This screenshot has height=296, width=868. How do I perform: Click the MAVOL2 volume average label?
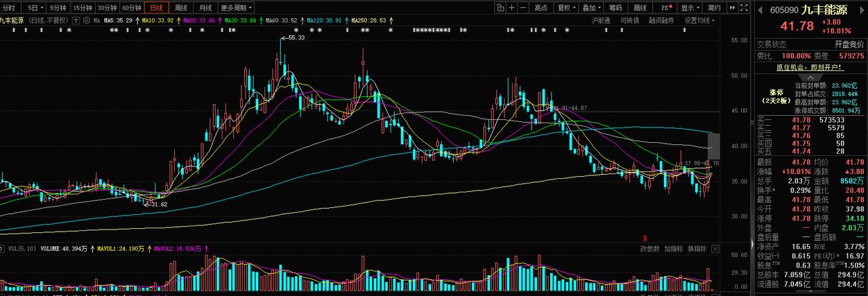point(178,249)
